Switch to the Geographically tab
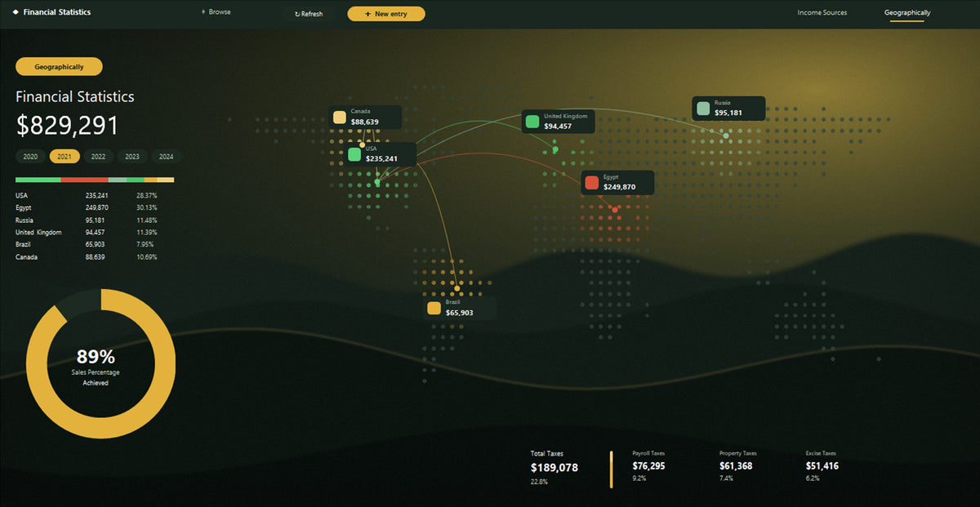Screen dimensions: 980x507 907,12
